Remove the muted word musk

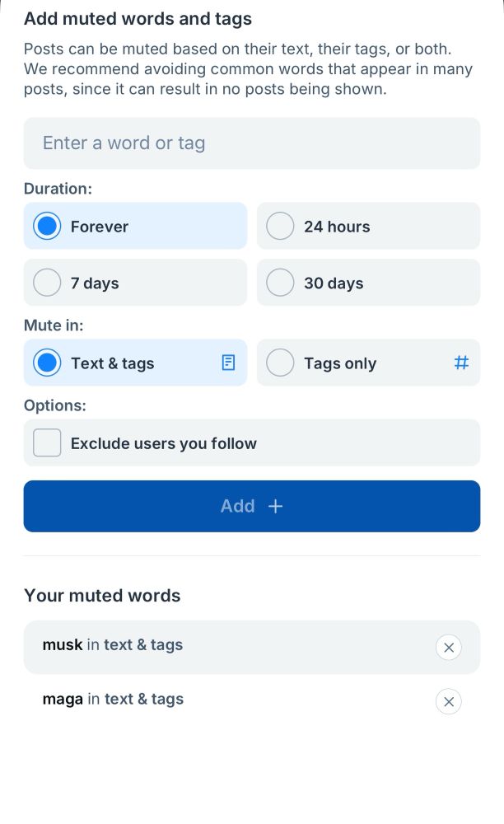[x=449, y=648]
